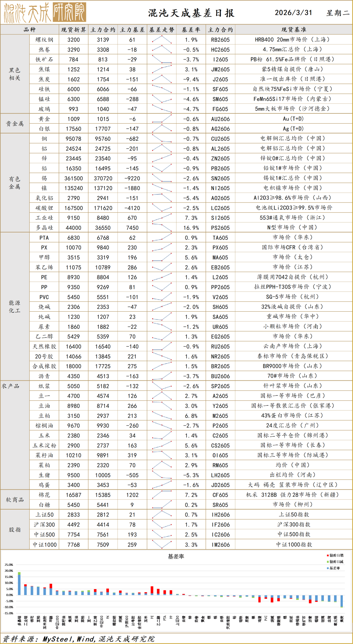Select the 软商品 category cell
The height and width of the screenshot is (644, 353).
[x=15, y=499]
